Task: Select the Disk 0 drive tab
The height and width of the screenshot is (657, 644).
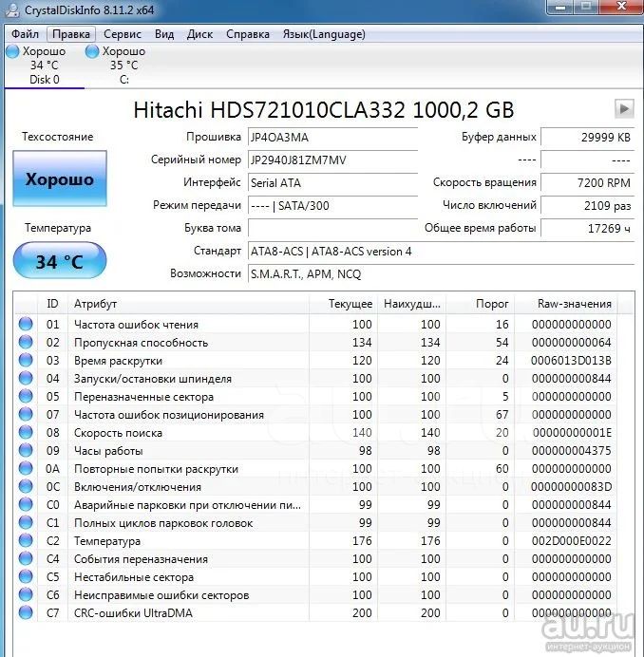Action: click(44, 66)
